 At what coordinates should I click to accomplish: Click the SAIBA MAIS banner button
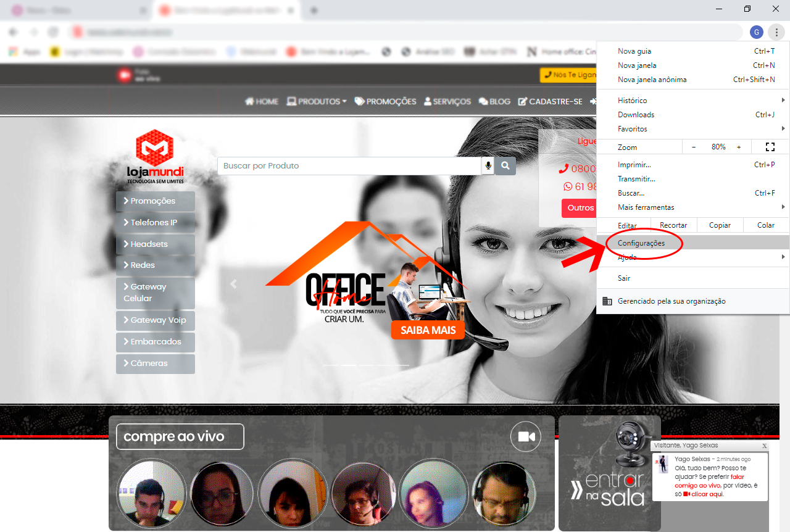click(428, 330)
